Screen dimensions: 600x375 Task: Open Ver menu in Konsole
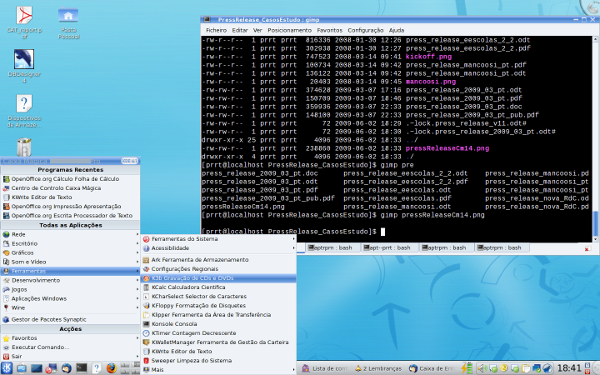click(258, 30)
